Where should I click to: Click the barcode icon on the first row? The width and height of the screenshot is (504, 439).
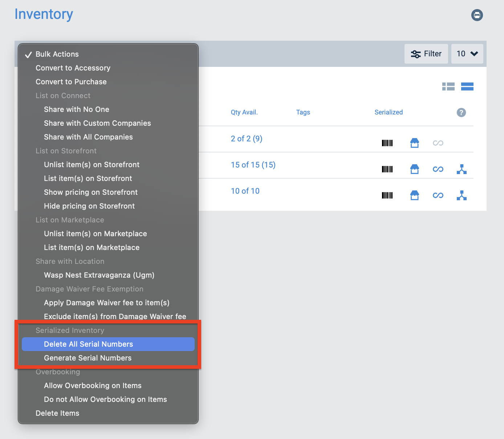pos(387,143)
